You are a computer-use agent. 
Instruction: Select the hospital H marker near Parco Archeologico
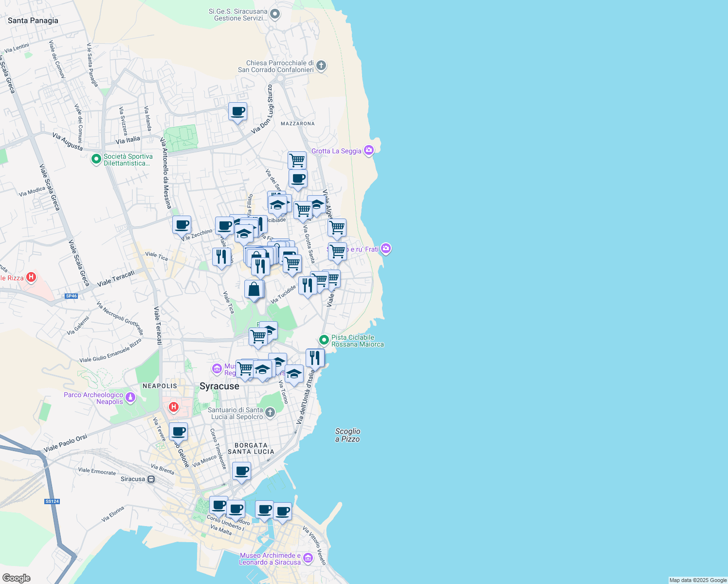point(173,407)
